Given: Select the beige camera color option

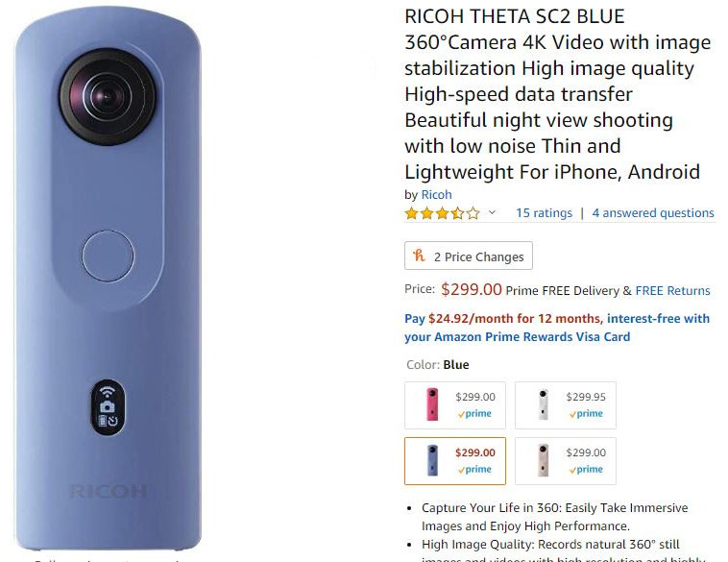Looking at the screenshot, I should tap(566, 461).
